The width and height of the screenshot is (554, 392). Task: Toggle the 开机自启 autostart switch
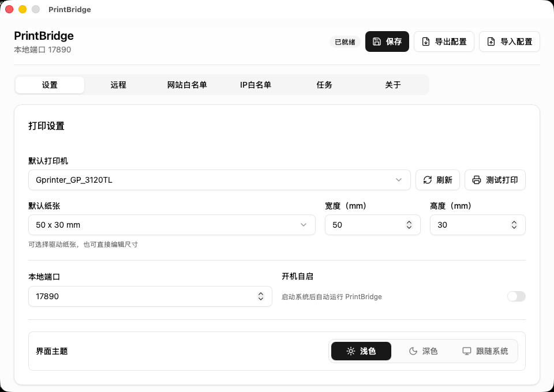point(516,296)
